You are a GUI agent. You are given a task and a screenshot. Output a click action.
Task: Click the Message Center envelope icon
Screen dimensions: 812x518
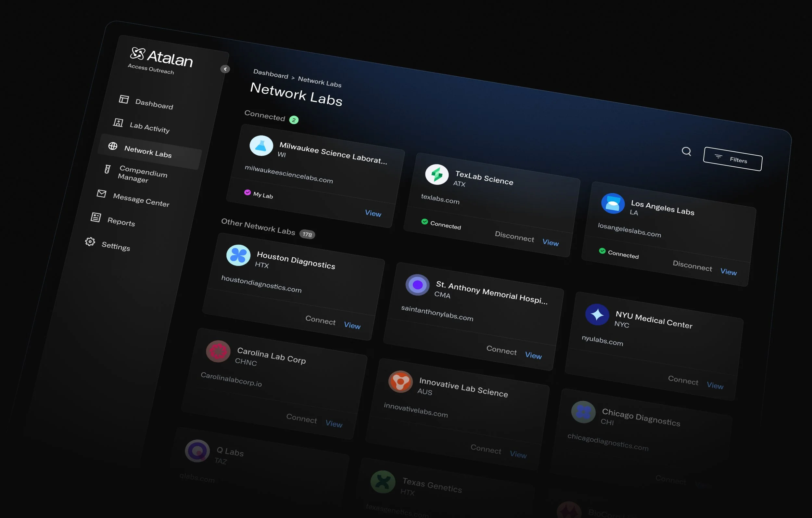coord(101,193)
